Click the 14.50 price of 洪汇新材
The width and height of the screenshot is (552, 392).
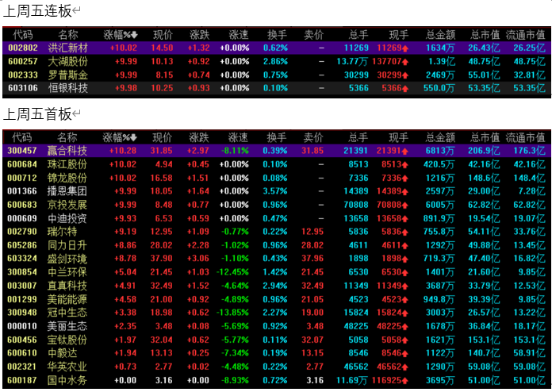pos(163,48)
